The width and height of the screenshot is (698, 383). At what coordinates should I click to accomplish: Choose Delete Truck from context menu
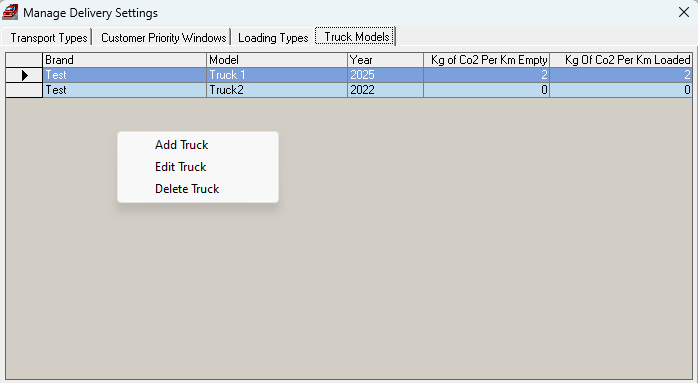187,189
